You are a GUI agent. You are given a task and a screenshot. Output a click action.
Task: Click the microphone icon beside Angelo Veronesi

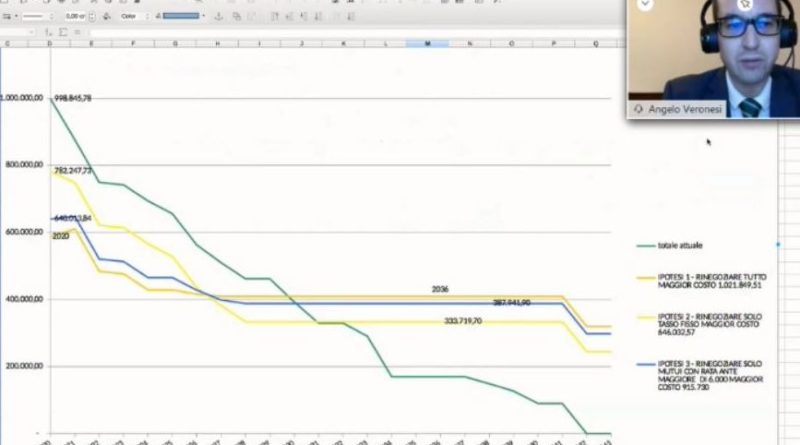click(638, 108)
